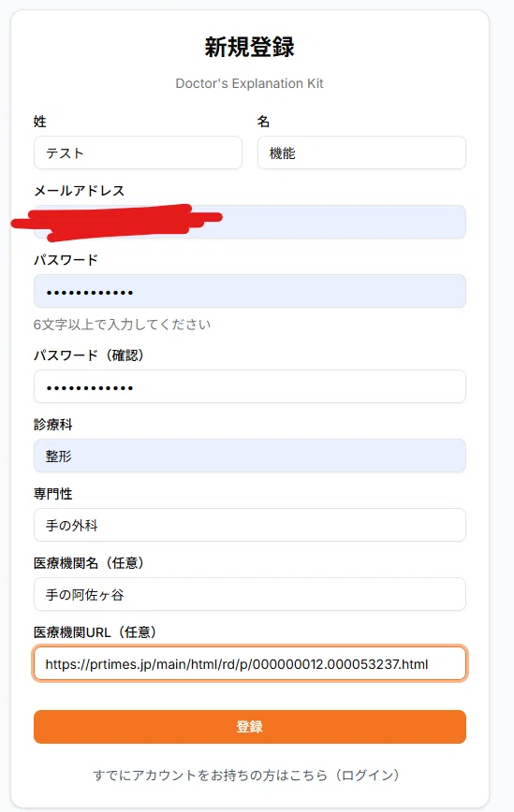Screen dimensions: 514x812
Task: Submit the form with the orange 登録 button
Action: tap(250, 727)
